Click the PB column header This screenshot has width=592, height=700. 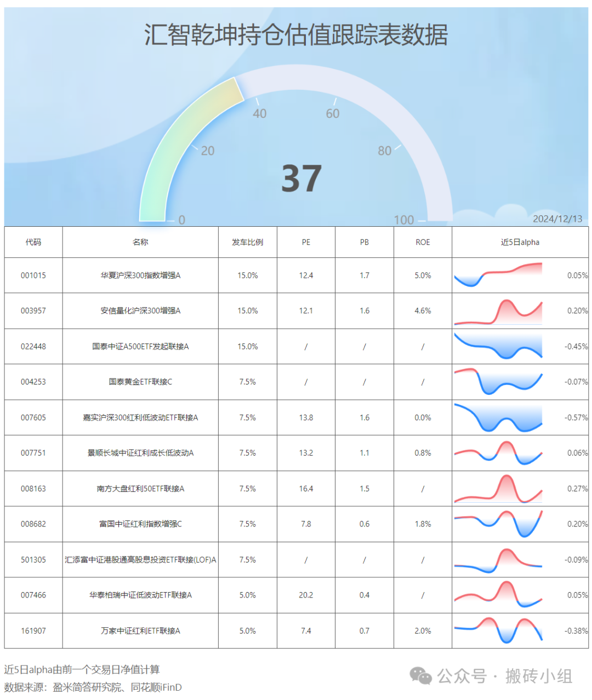point(365,242)
